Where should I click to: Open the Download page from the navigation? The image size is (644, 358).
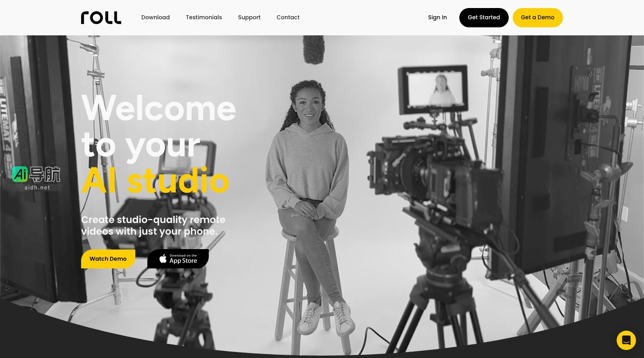[x=155, y=17]
